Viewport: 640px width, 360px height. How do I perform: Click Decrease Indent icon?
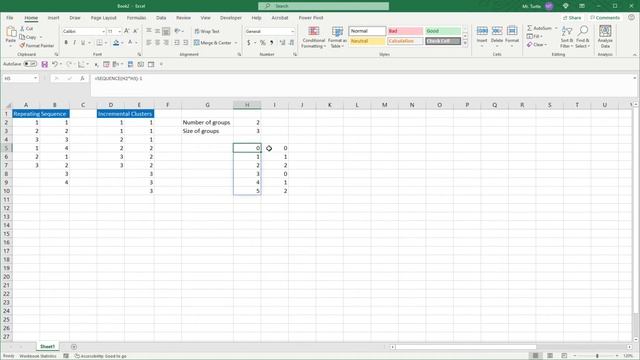(x=177, y=42)
